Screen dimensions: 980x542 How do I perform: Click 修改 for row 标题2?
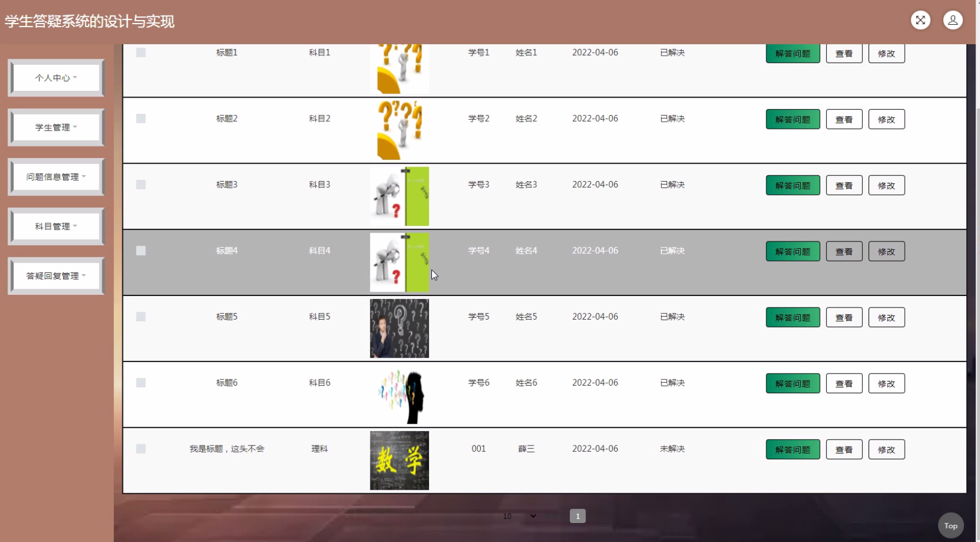[886, 119]
